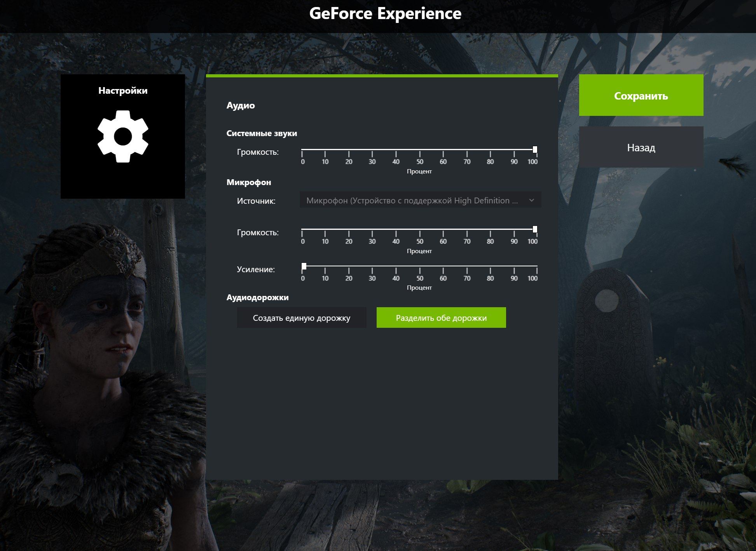Select Разделить обе дорожки option
Image resolution: width=756 pixels, height=551 pixels.
click(x=441, y=317)
